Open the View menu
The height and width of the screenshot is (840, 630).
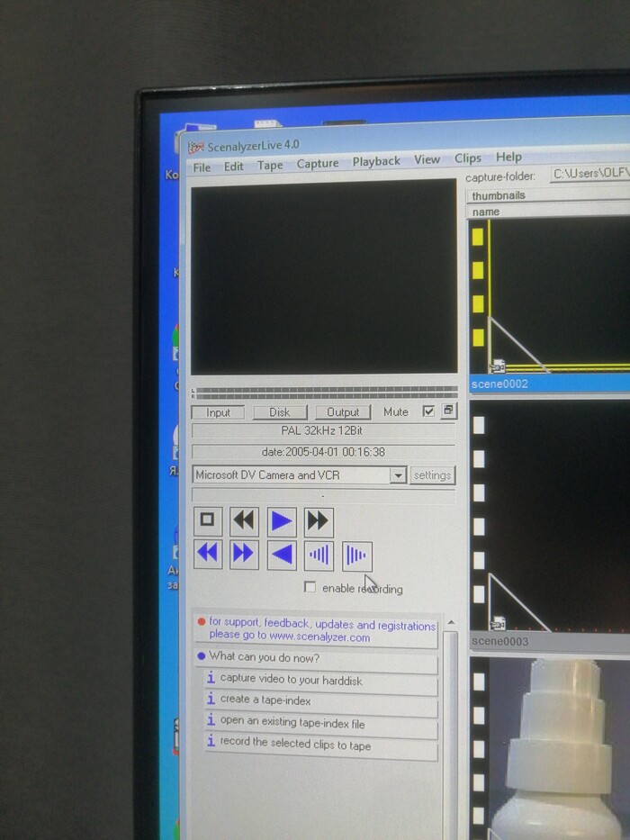427,159
